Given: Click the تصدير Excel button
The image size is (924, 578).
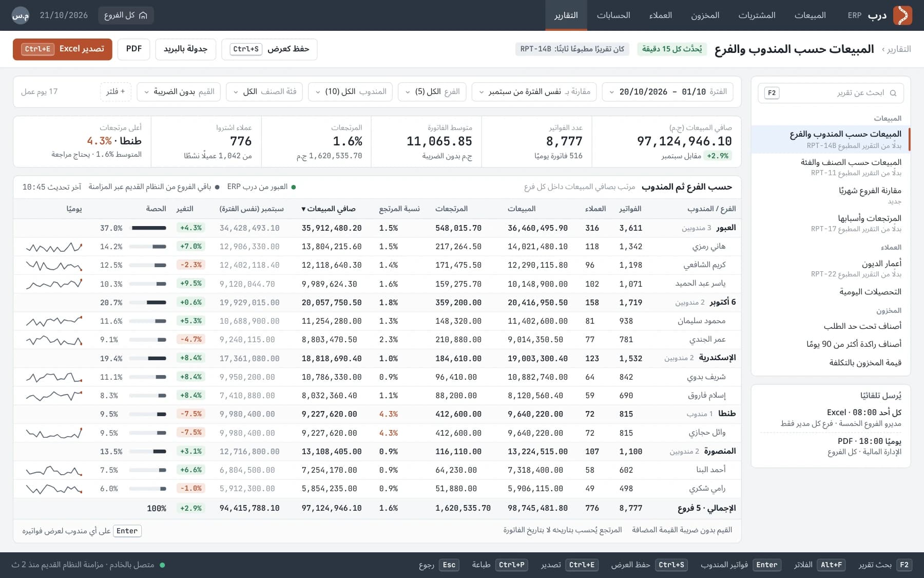Looking at the screenshot, I should (63, 49).
